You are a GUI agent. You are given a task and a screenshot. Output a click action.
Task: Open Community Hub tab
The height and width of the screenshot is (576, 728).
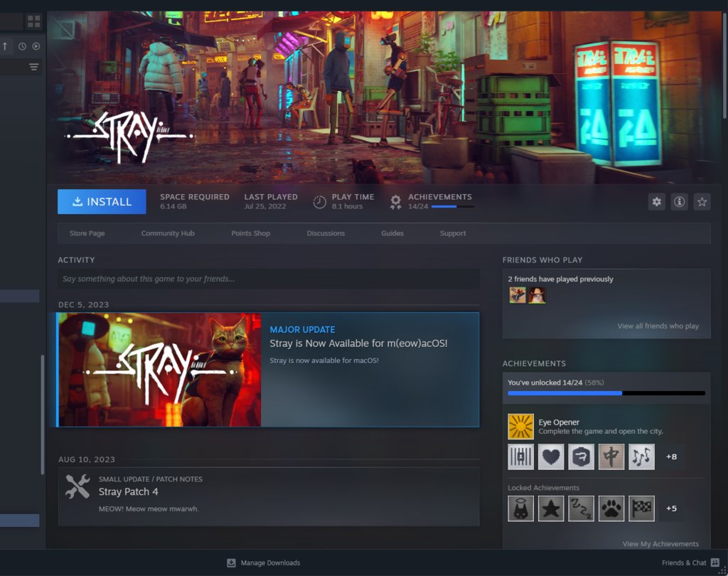pos(168,233)
